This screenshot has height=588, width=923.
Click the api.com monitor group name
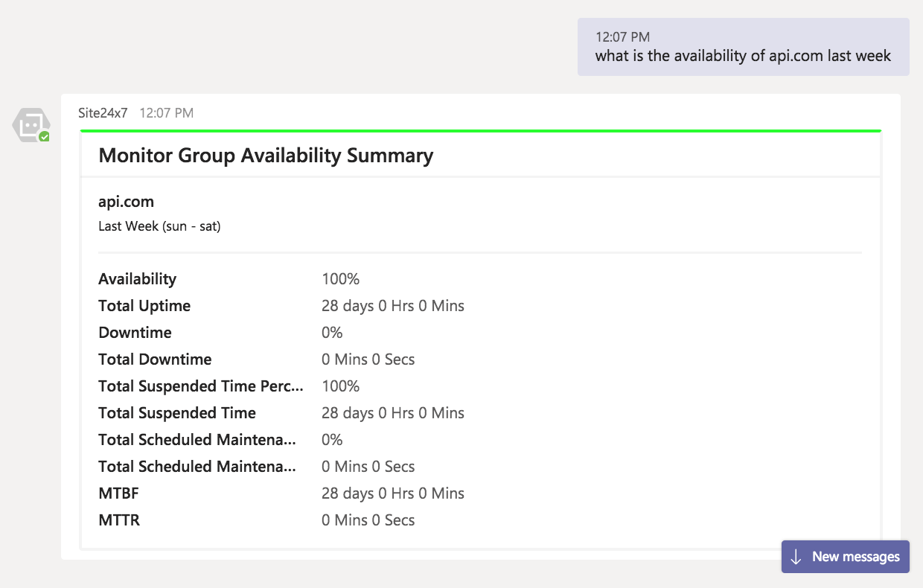pos(126,202)
